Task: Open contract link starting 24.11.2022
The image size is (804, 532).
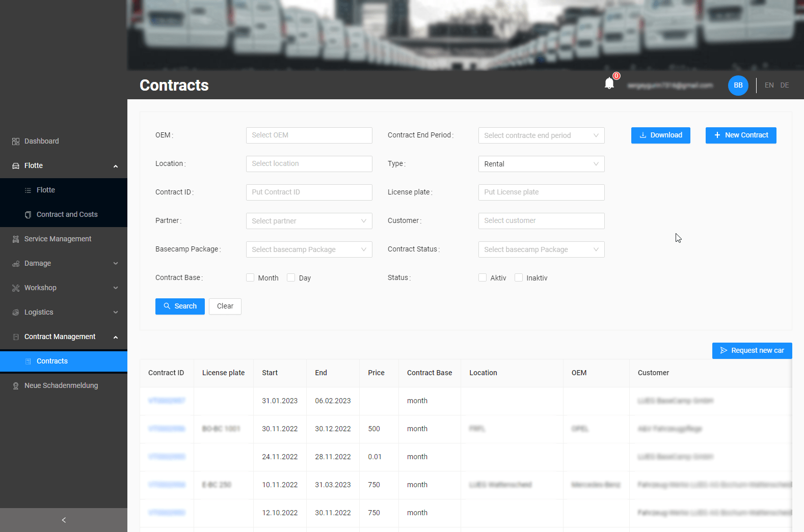Action: point(167,457)
